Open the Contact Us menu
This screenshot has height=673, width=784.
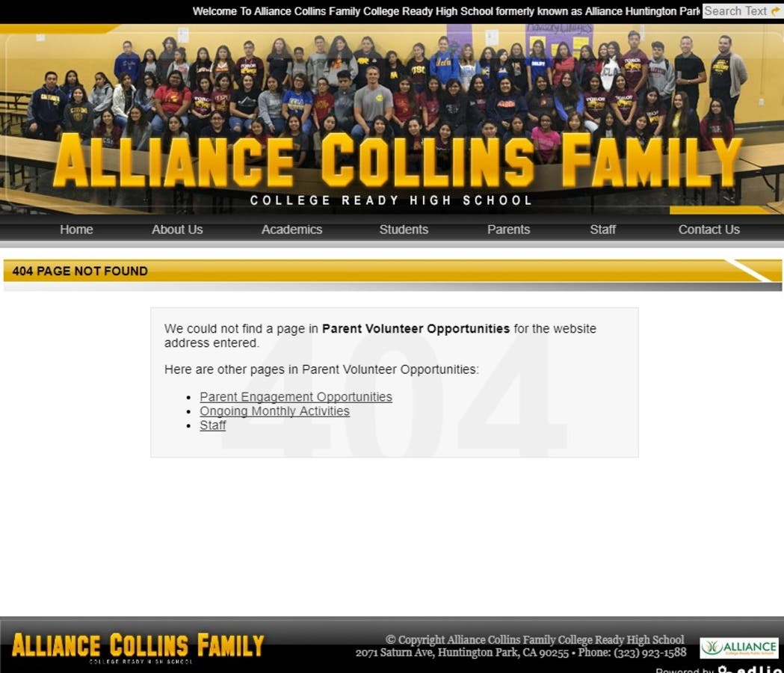coord(709,230)
